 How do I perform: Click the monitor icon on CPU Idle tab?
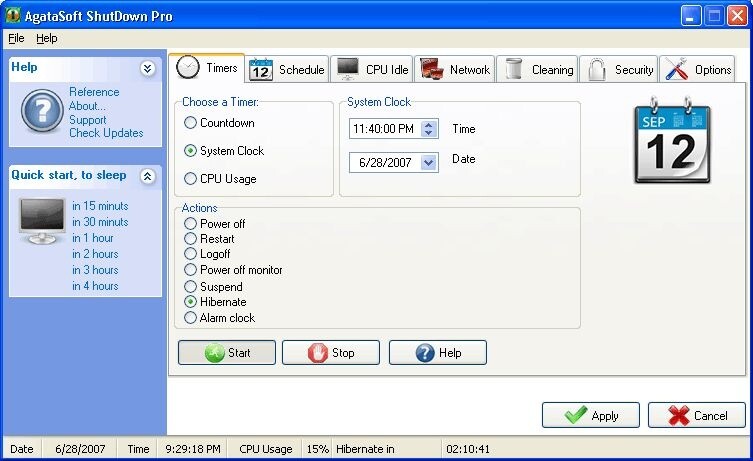[x=347, y=69]
